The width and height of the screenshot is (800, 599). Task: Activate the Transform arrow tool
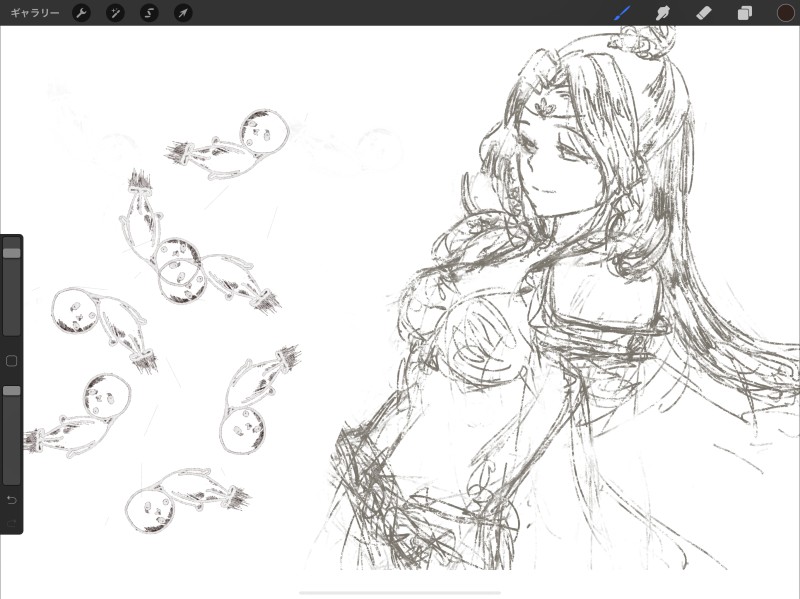click(183, 13)
